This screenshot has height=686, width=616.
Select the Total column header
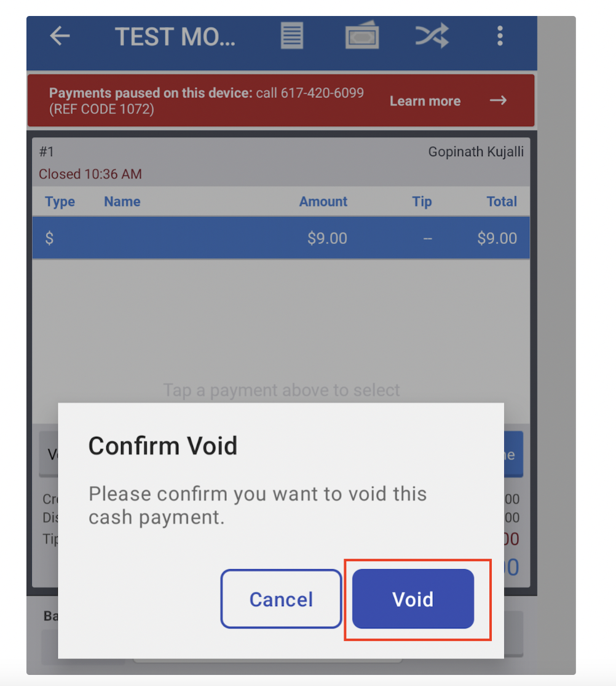pyautogui.click(x=502, y=202)
